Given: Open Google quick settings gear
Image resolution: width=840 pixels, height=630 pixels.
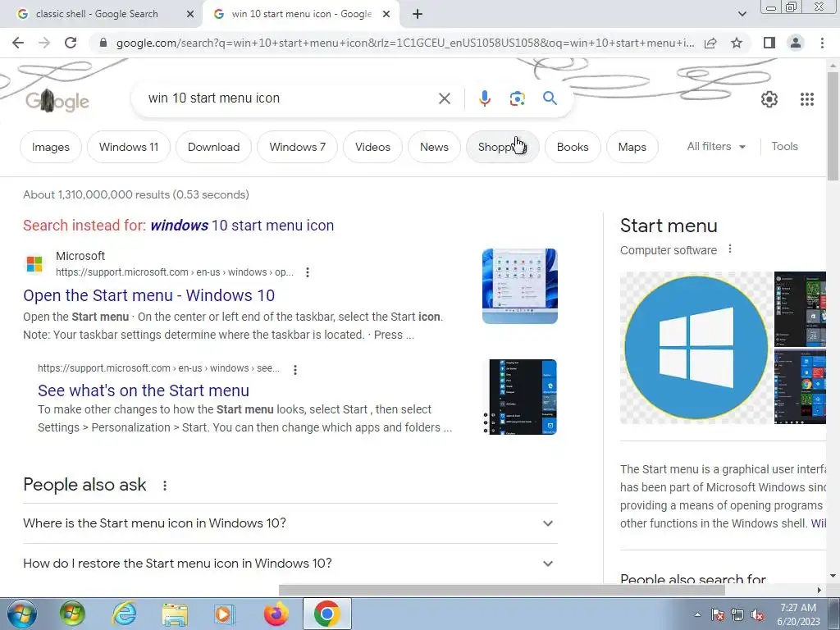Looking at the screenshot, I should tap(769, 99).
